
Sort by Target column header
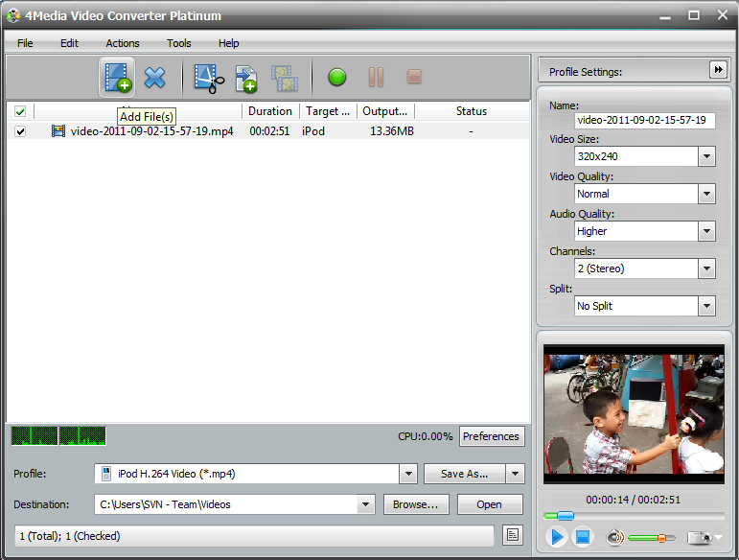tap(328, 111)
